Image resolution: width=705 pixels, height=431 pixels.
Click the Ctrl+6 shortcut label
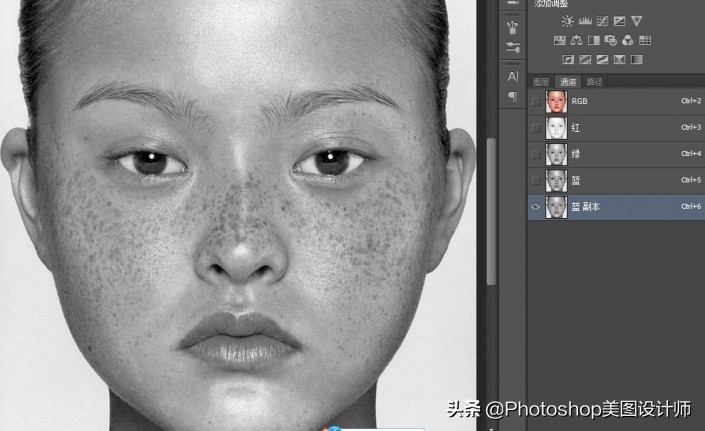691,206
